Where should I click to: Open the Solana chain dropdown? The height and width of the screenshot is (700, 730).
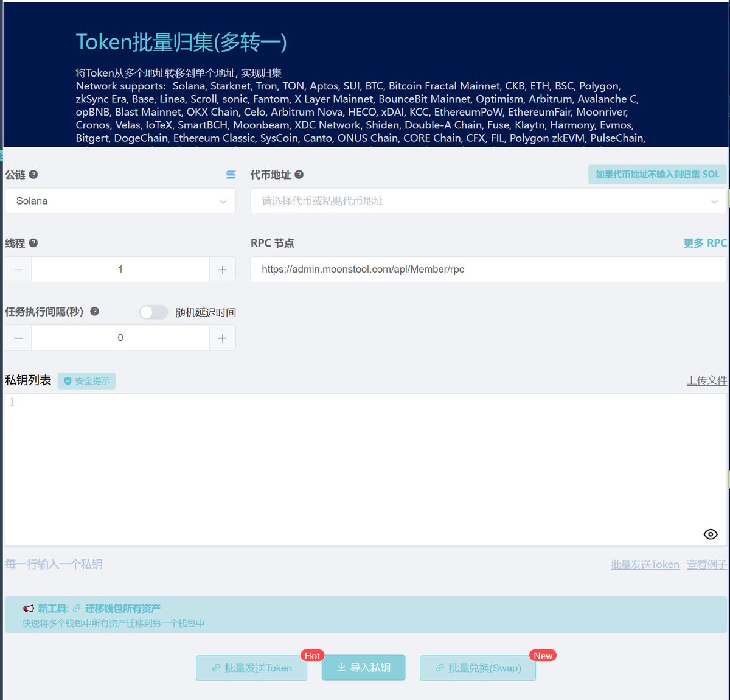coord(120,201)
